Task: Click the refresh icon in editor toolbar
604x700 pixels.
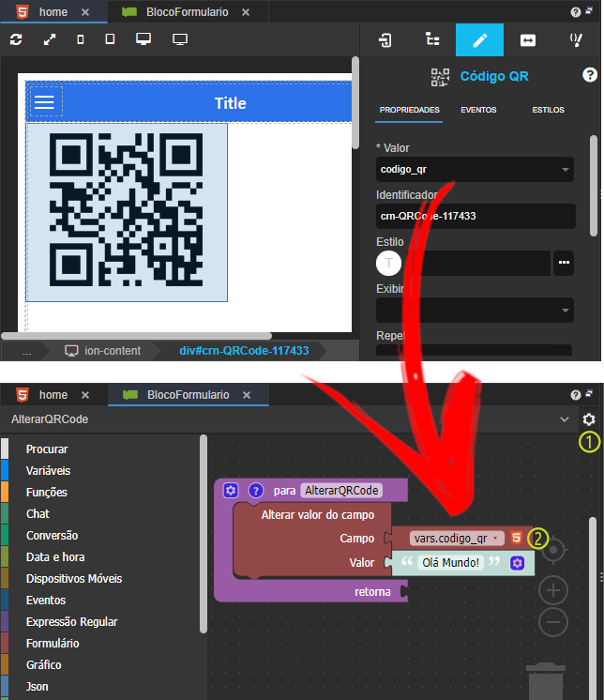Action: pyautogui.click(x=16, y=39)
